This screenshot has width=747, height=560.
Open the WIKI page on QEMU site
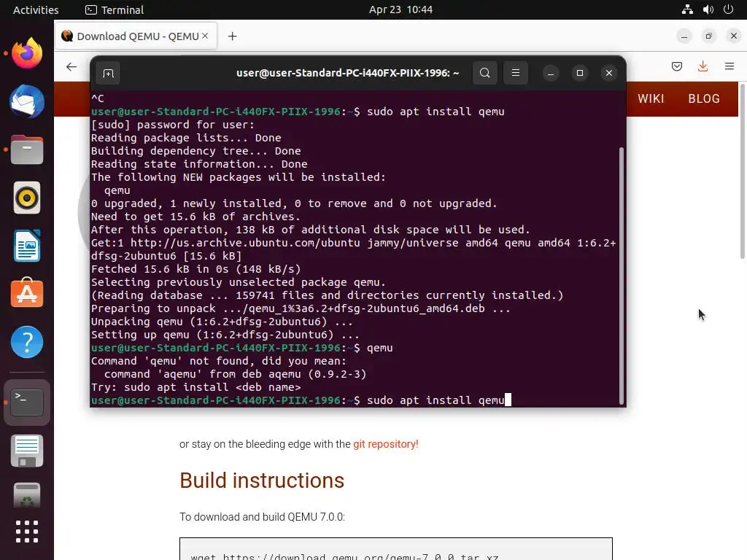(651, 98)
